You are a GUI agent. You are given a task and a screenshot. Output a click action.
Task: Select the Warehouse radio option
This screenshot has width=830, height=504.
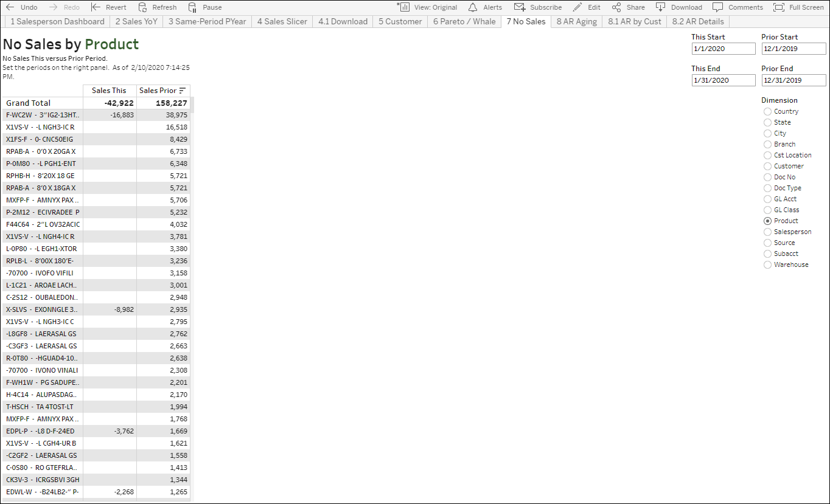(x=767, y=264)
